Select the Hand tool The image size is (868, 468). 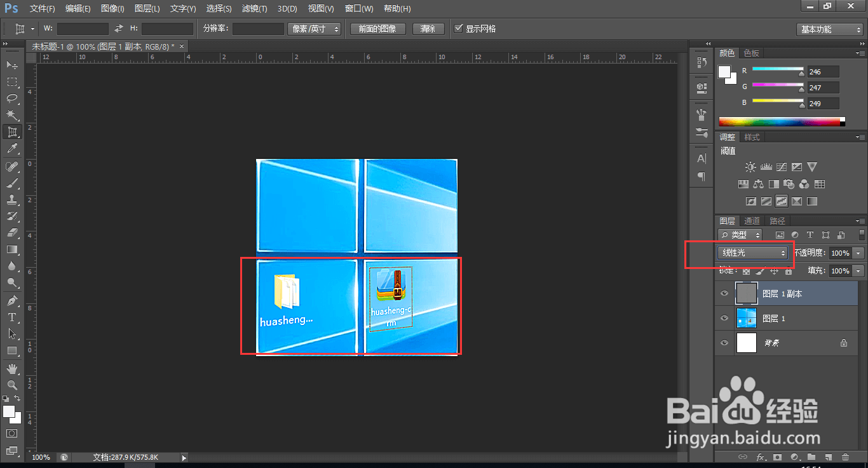[11, 368]
